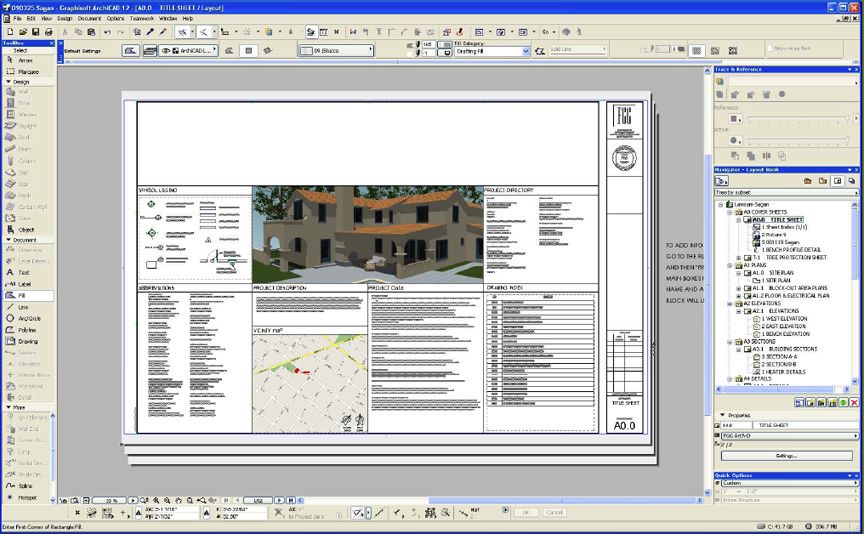Select Layout Book icon in Navigator
The image size is (864, 534).
(837, 181)
